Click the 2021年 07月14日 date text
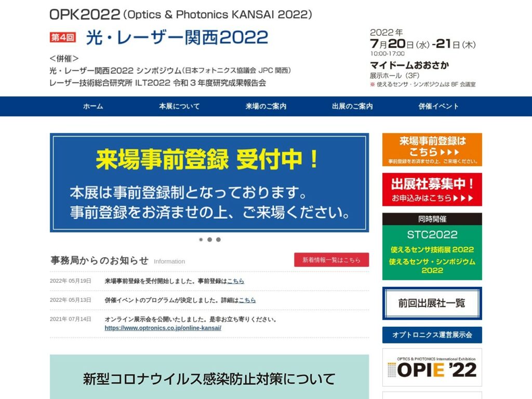 [71, 320]
